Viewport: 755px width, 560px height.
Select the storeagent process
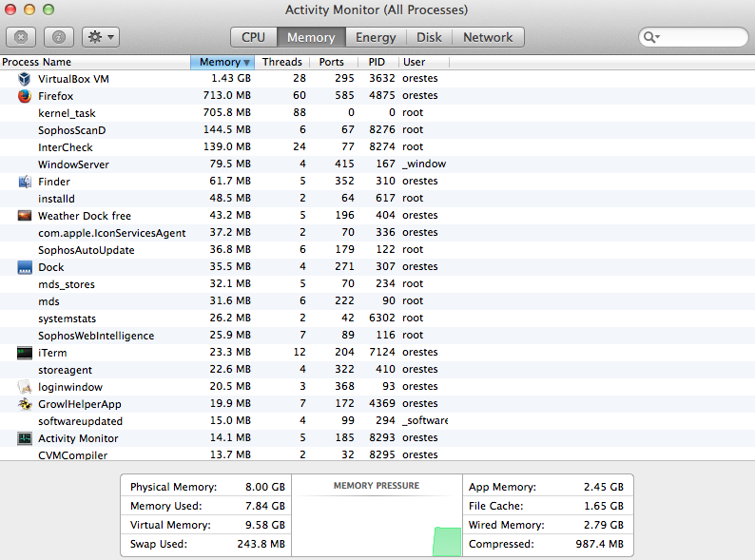[x=377, y=369]
